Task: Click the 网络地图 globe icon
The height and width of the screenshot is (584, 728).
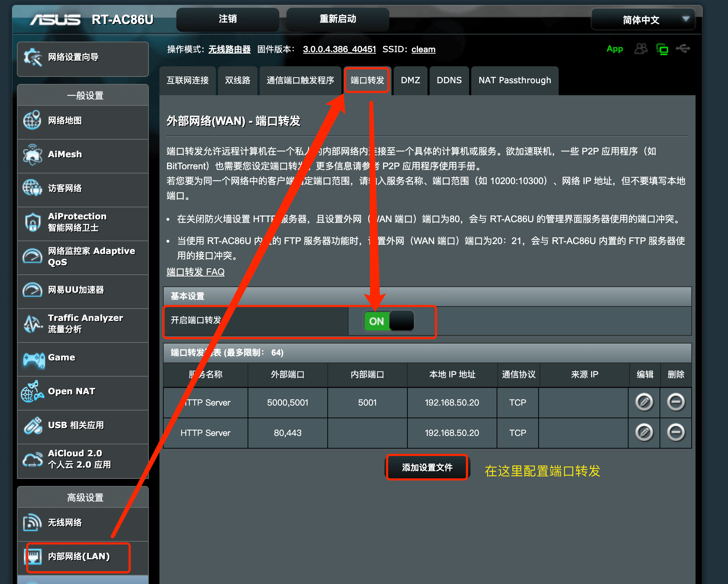Action: point(32,120)
